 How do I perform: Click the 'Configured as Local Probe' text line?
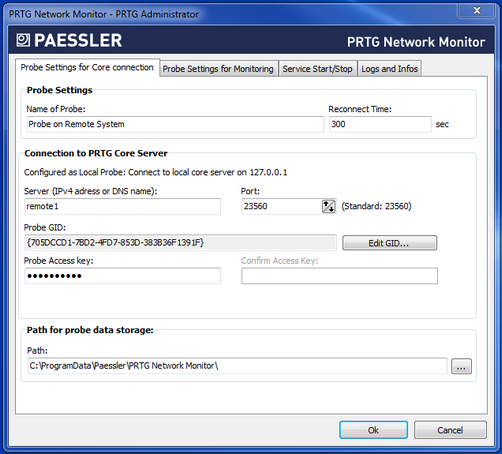coord(155,172)
